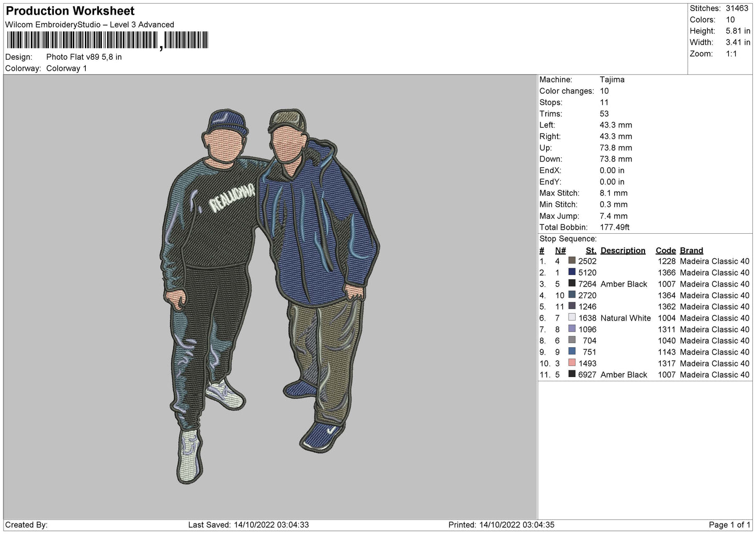756x534 pixels.
Task: Click the design name Photo Flat v89 5,8 in
Action: click(84, 57)
